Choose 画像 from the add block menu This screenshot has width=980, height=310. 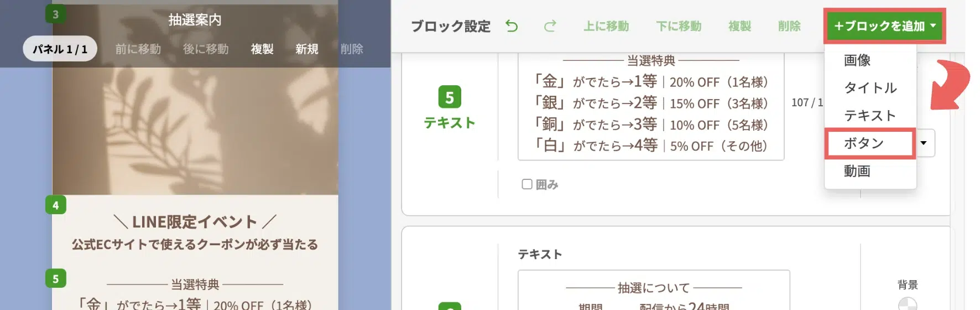[857, 60]
